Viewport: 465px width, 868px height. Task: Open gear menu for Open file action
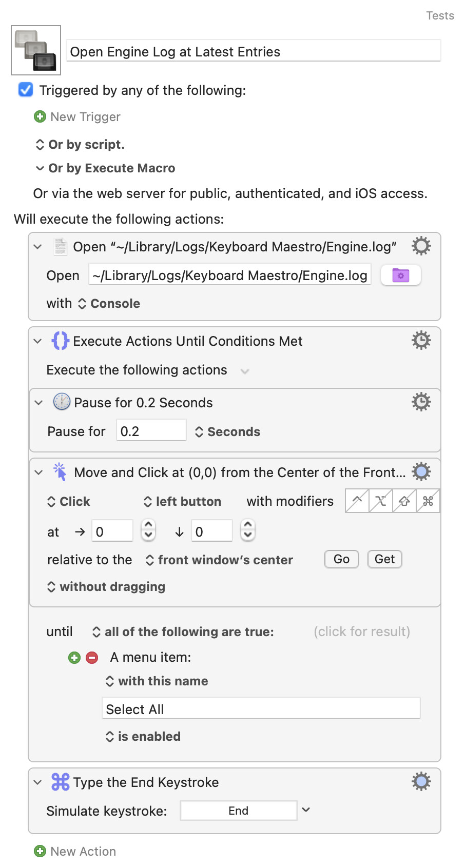click(x=421, y=246)
